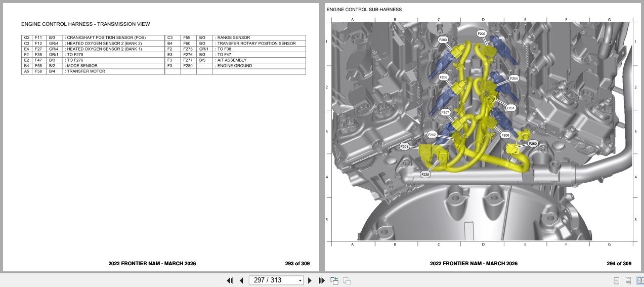Click the 294 of 309 page footer
Image resolution: width=644 pixels, height=287 pixels.
[x=619, y=264]
